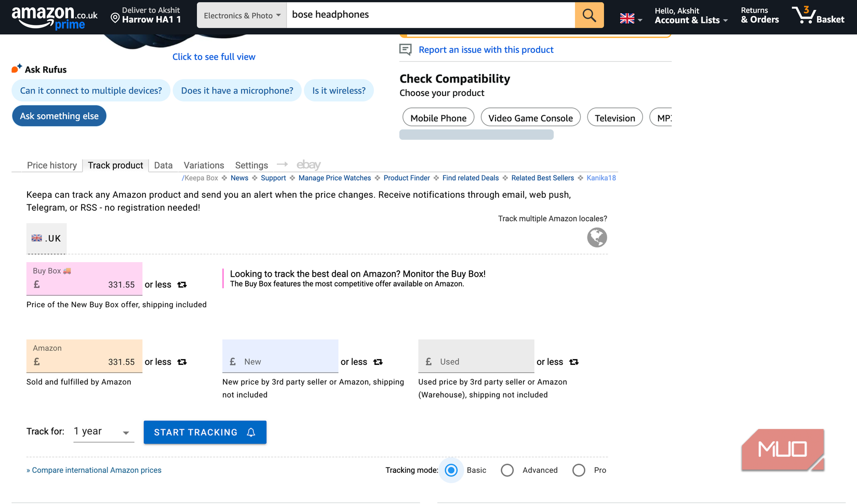Screen dimensions: 857x504
Task: Expand the Track for duration dropdown
Action: click(103, 432)
